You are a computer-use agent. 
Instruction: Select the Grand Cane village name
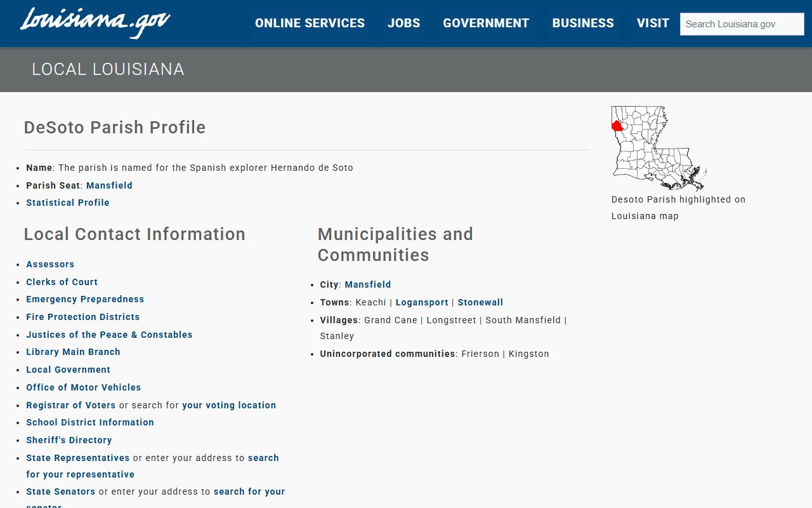coord(391,320)
